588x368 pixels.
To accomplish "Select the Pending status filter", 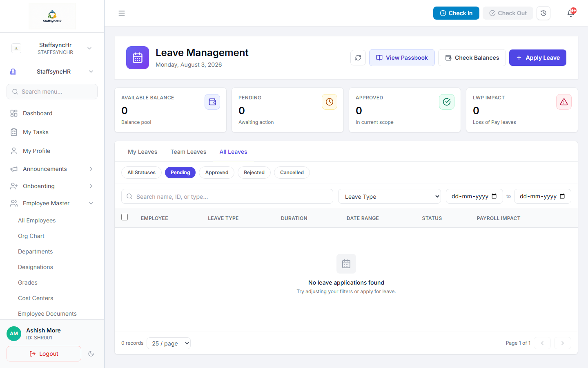I will click(180, 173).
